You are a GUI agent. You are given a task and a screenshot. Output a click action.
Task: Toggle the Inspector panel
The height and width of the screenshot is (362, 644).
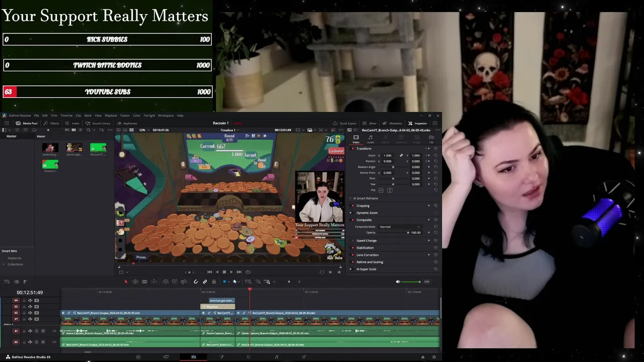418,123
